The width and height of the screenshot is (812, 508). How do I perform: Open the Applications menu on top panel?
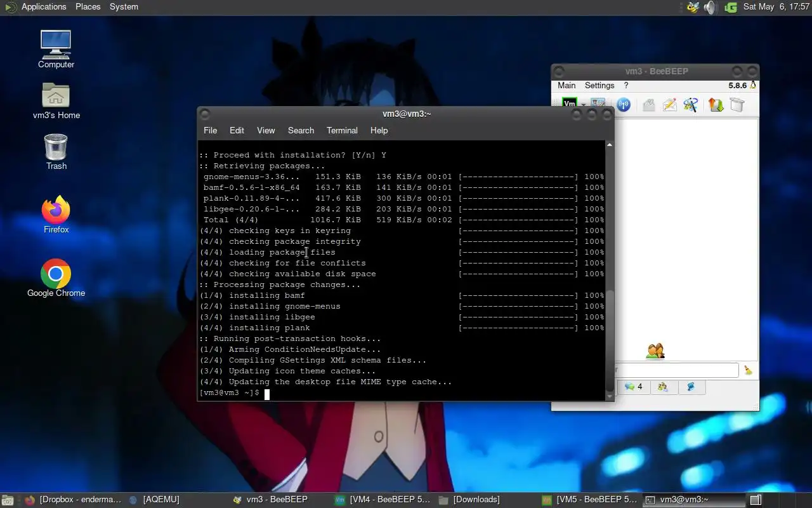point(43,7)
